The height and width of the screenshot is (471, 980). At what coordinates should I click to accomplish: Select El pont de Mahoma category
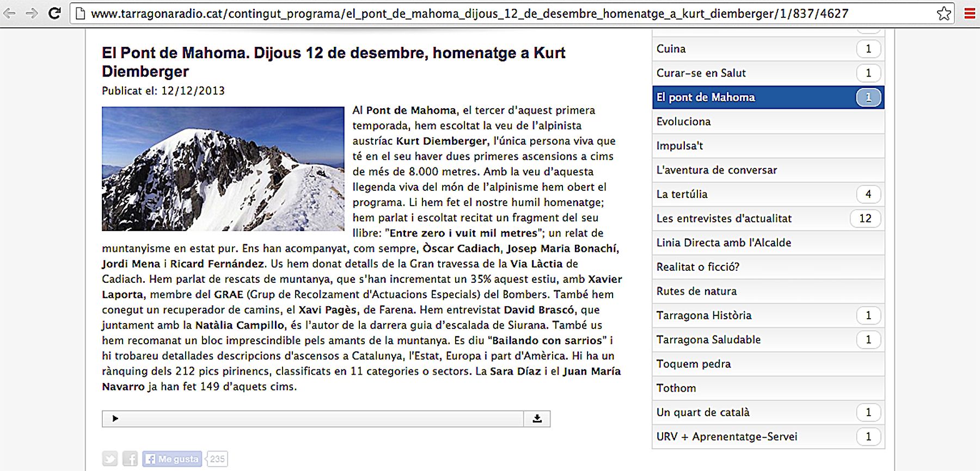[768, 97]
